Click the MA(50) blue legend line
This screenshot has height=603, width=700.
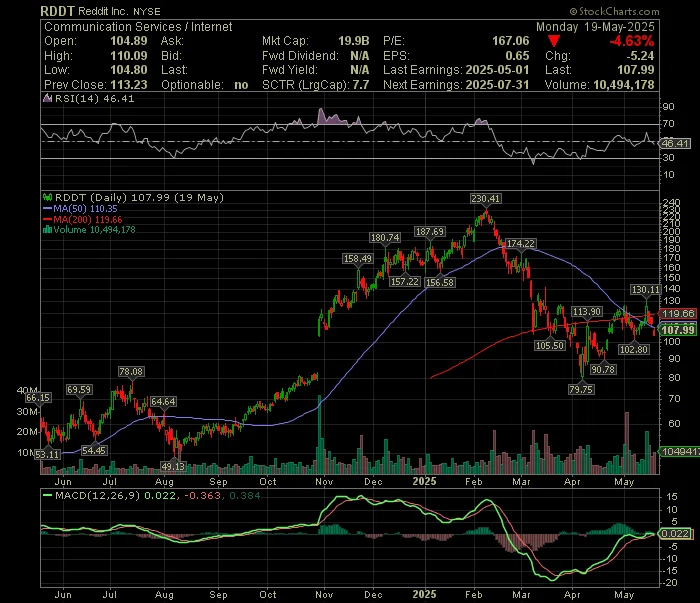pyautogui.click(x=47, y=208)
